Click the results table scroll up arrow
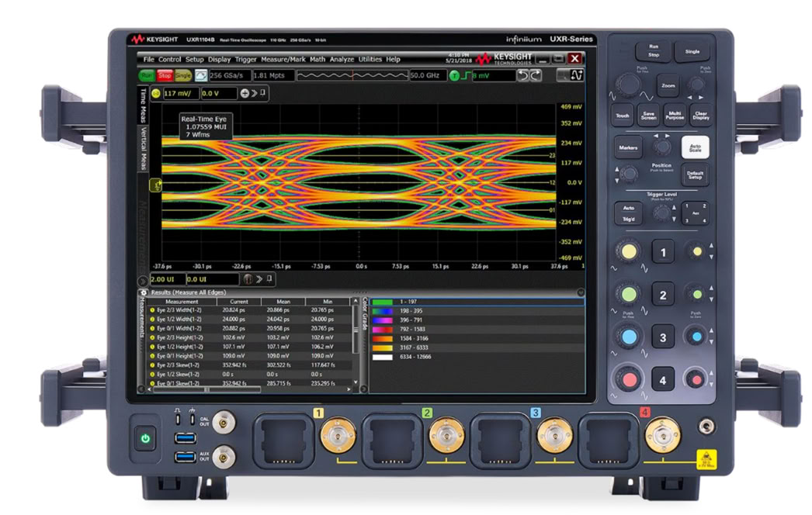The image size is (812, 515). (356, 301)
